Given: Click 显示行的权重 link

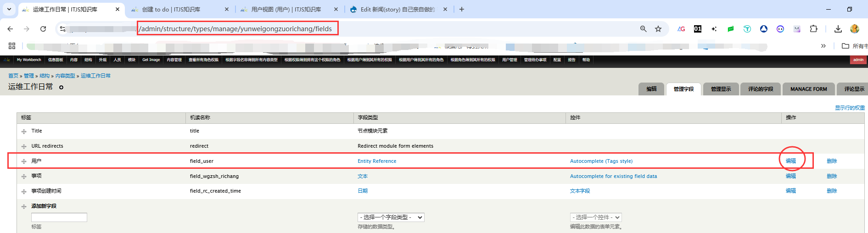Looking at the screenshot, I should pos(850,108).
